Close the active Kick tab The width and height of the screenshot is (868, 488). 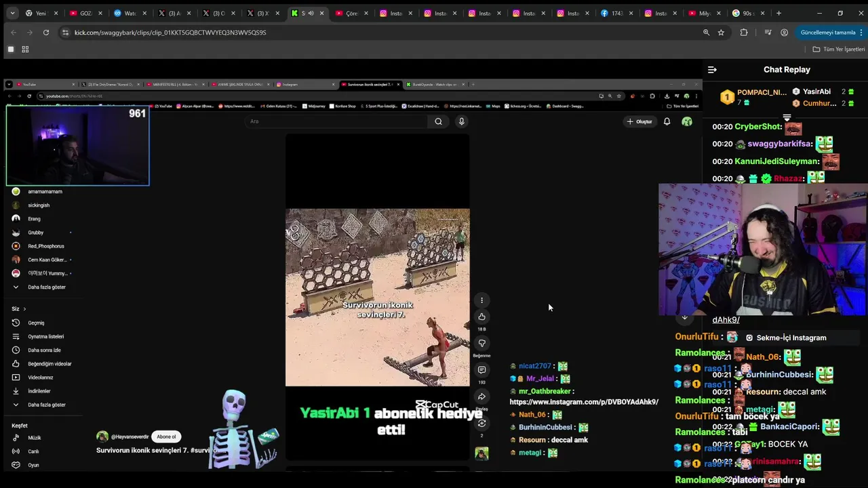pyautogui.click(x=322, y=13)
